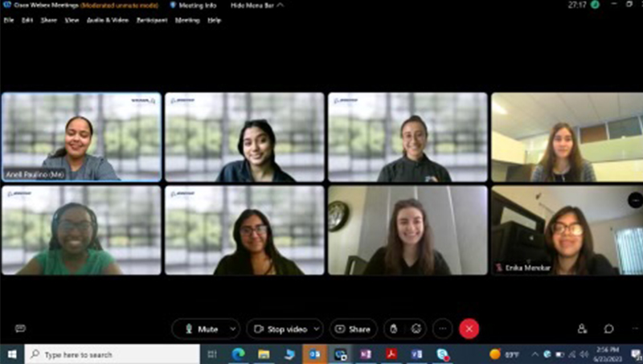
Task: Open Task View on the taskbar
Action: click(212, 354)
